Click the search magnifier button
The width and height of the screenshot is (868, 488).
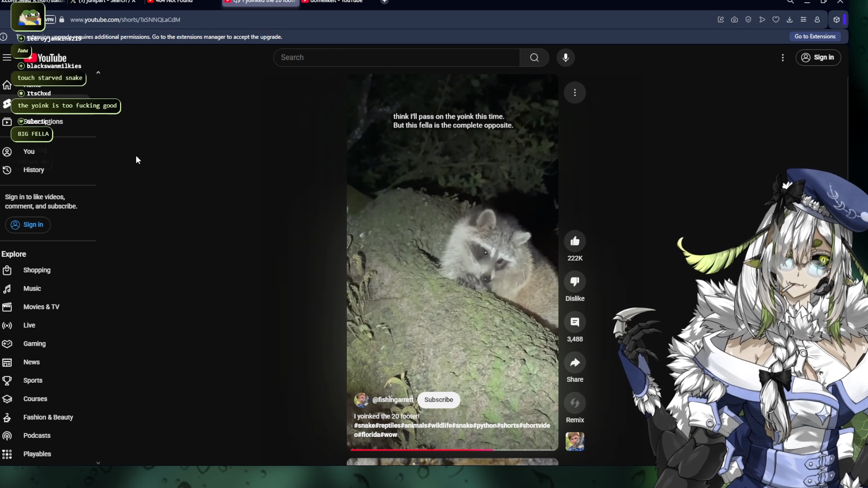[x=534, y=57]
